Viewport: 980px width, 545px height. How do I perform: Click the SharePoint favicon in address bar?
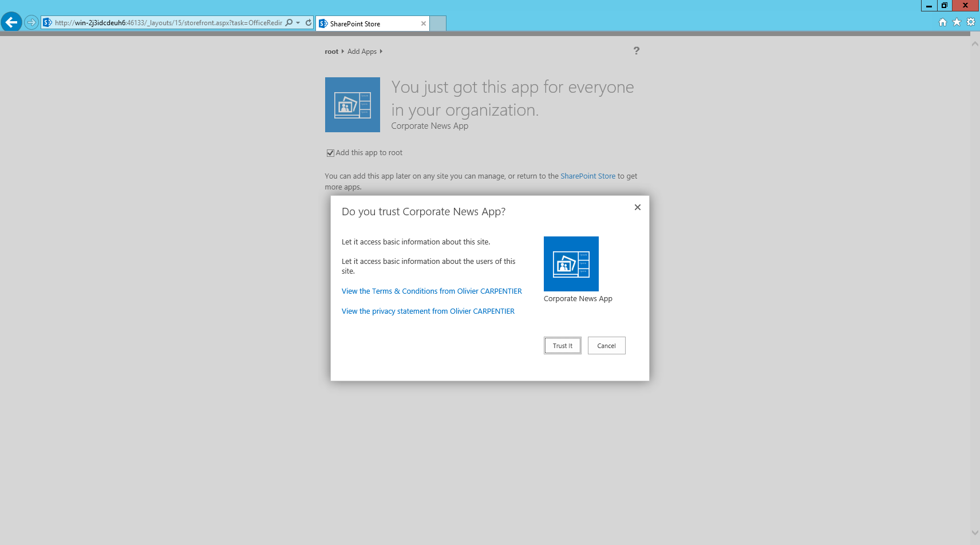pyautogui.click(x=48, y=22)
